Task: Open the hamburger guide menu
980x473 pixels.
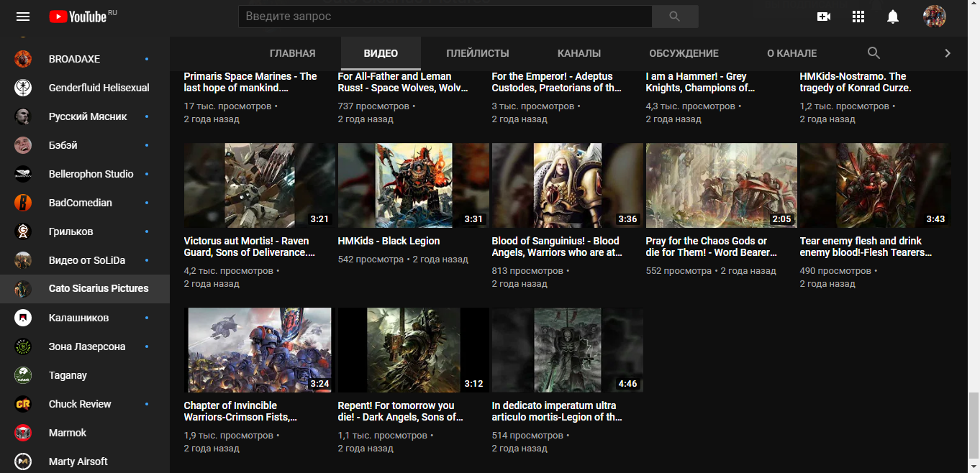Action: pos(23,17)
